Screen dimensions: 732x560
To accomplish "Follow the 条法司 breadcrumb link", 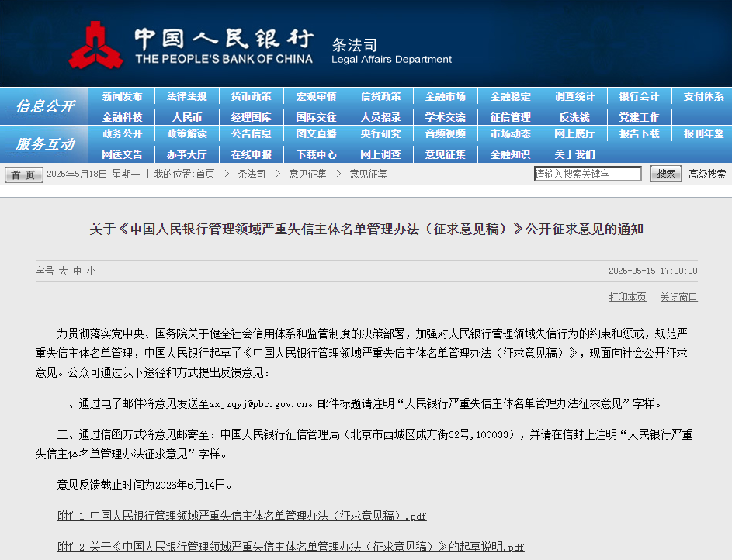I will (x=252, y=174).
